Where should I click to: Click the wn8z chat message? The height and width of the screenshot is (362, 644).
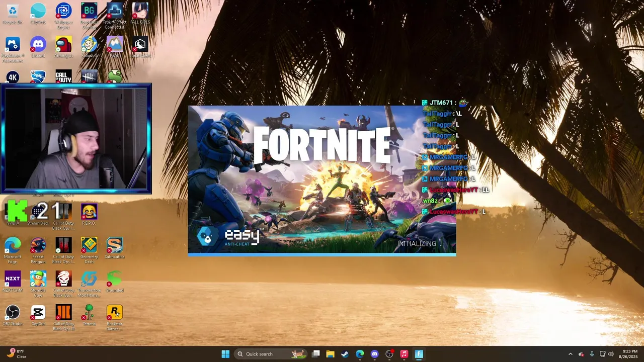pos(437,201)
